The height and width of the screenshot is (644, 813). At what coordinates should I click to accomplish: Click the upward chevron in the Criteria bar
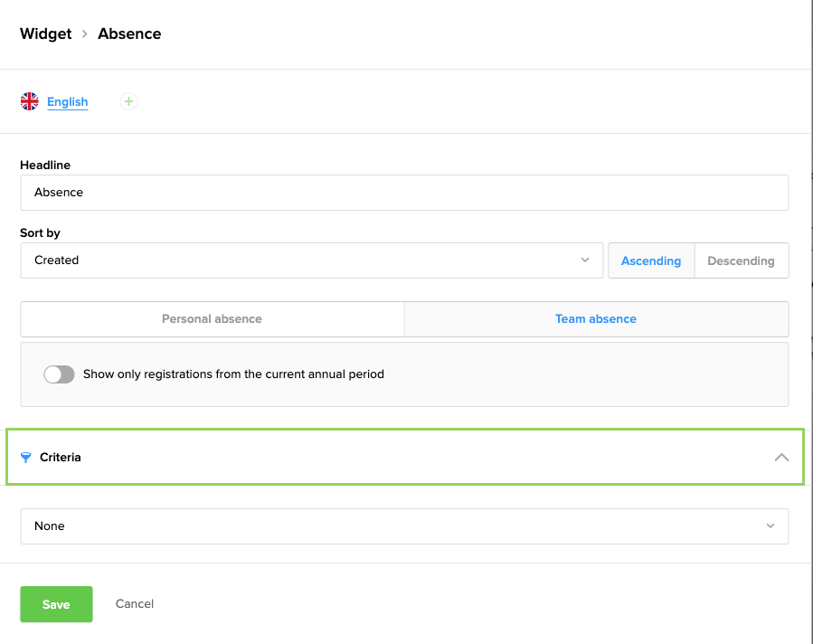pyautogui.click(x=781, y=457)
